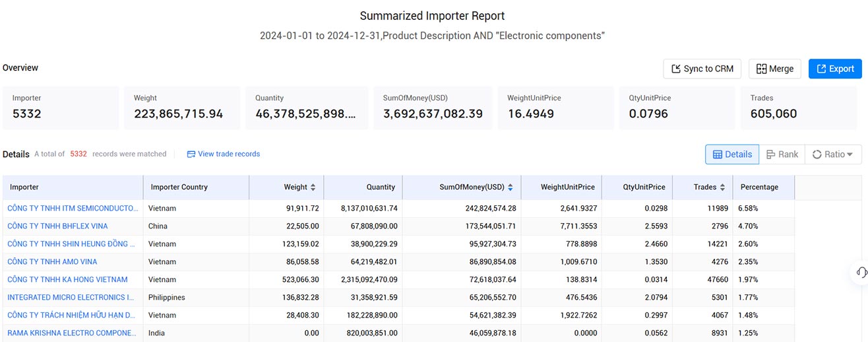Click the India country cell

pos(196,333)
